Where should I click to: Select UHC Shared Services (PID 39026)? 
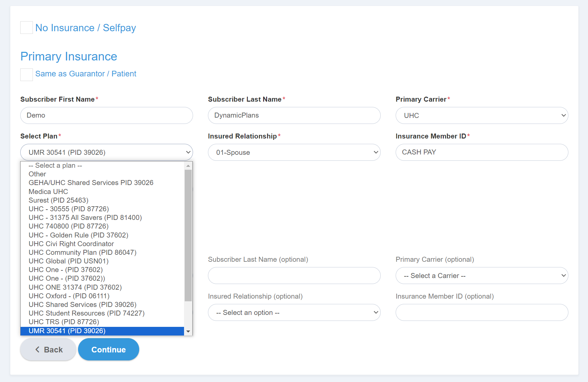(x=102, y=305)
